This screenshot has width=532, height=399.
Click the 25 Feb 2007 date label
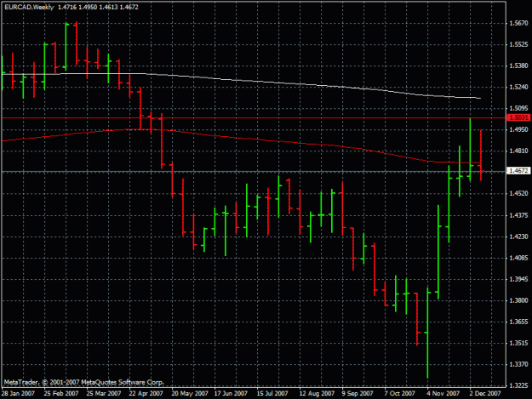point(61,394)
